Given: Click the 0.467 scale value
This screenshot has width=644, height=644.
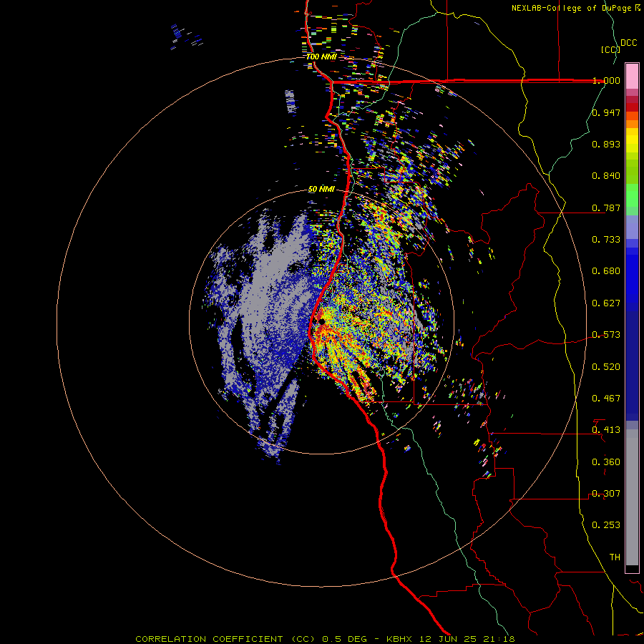Looking at the screenshot, I should [x=606, y=399].
